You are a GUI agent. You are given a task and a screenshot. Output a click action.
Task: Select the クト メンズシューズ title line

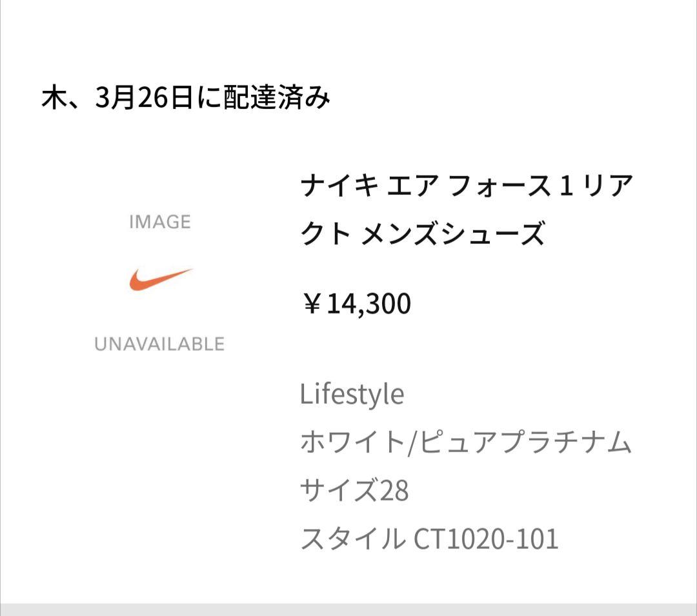[423, 233]
